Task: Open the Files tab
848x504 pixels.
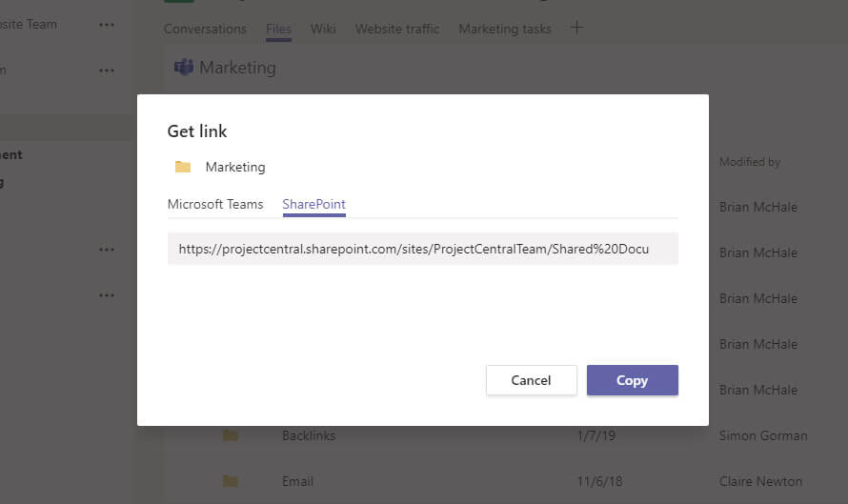Action: pyautogui.click(x=278, y=29)
